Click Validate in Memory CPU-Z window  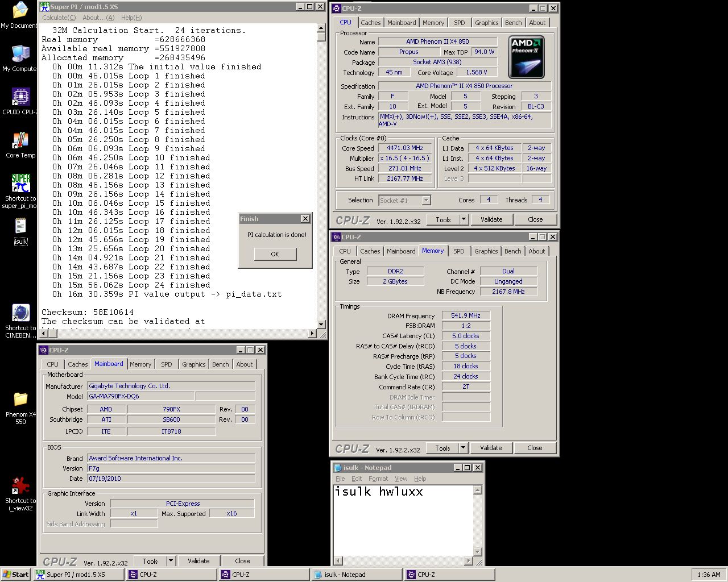[x=491, y=448]
